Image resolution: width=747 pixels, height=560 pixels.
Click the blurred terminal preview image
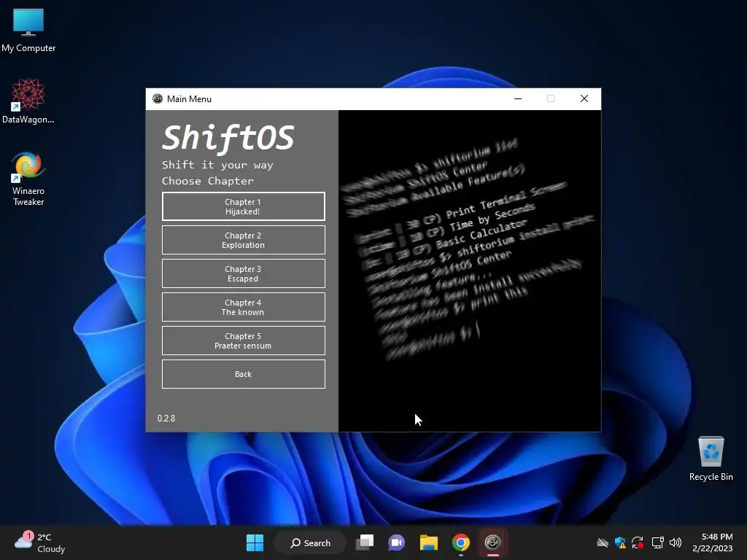tap(470, 271)
